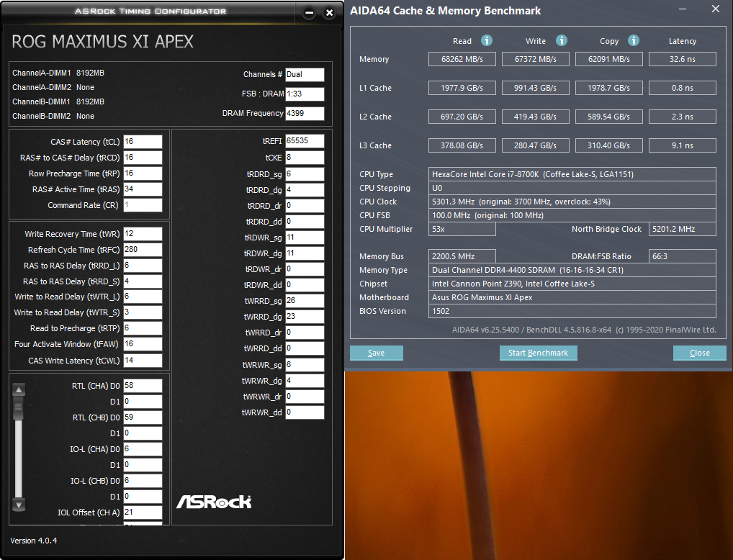Viewport: 733px width, 560px height.
Task: Click the Memory Copy result 62091 MB/s
Action: pyautogui.click(x=608, y=59)
